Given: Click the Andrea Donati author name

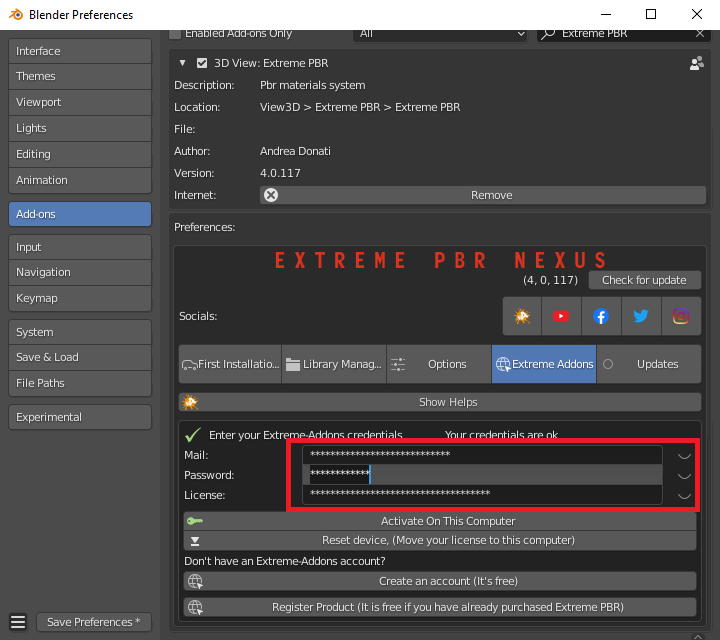Looking at the screenshot, I should coord(295,151).
